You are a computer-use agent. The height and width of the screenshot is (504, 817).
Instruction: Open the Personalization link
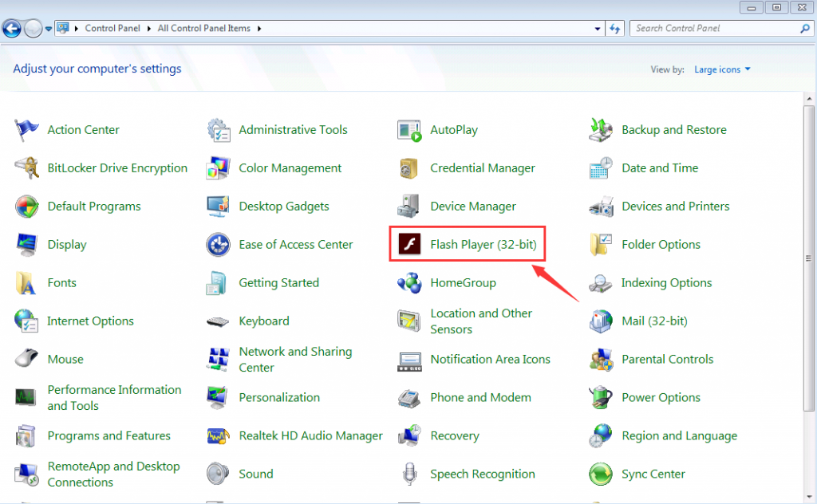(x=279, y=397)
